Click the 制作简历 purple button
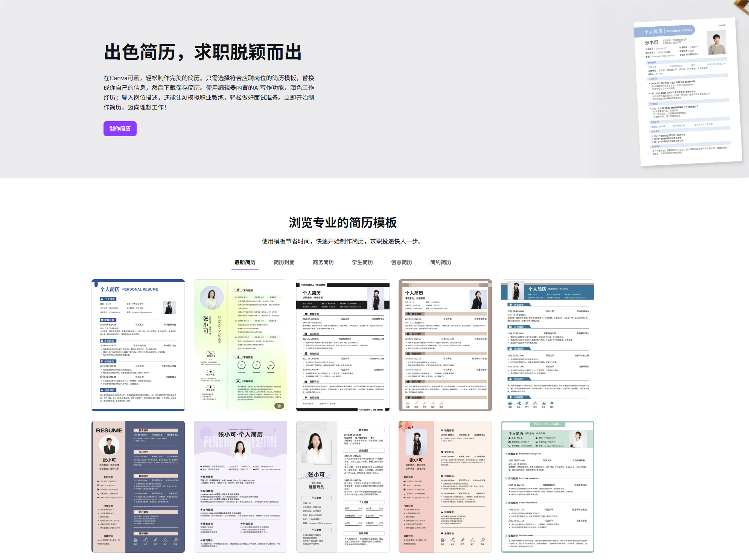 [x=120, y=129]
